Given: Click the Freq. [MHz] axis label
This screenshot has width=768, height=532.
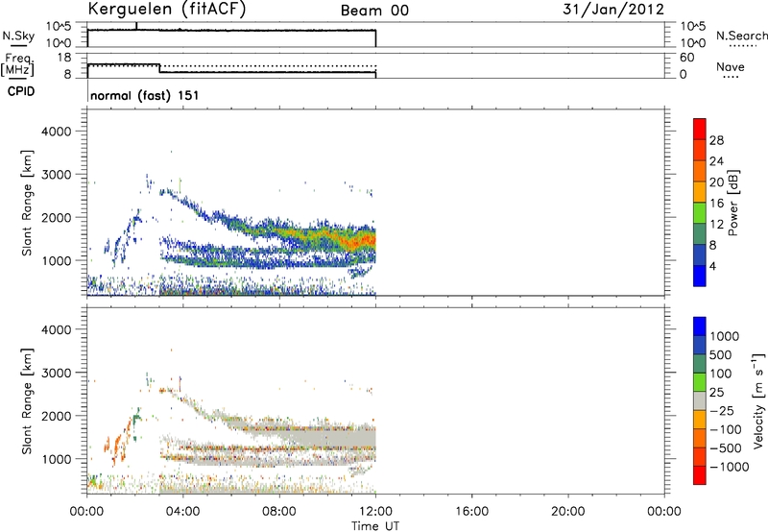Looking at the screenshot, I should tap(17, 65).
